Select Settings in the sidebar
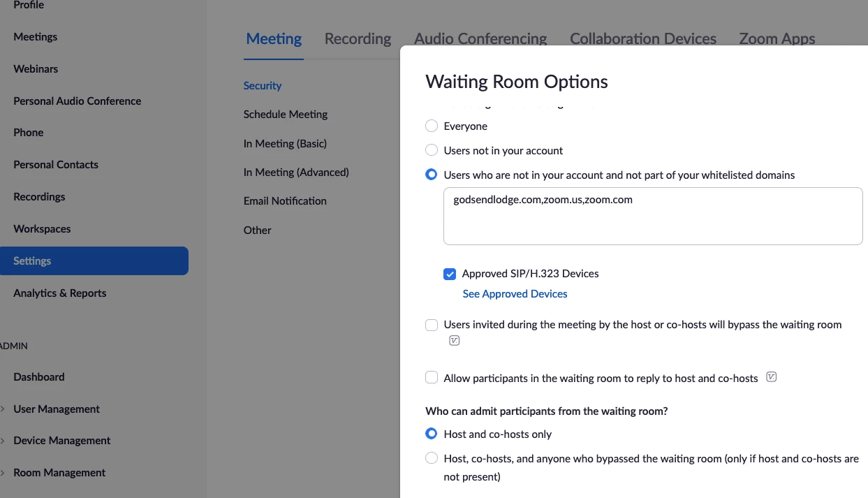Viewport: 868px width, 498px height. 94,261
